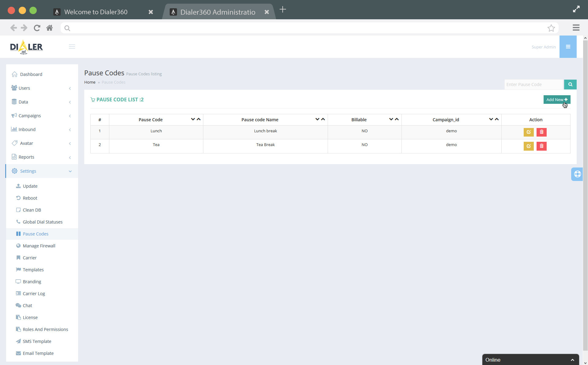Switch to the Welcome to Dialer360 tab

96,12
